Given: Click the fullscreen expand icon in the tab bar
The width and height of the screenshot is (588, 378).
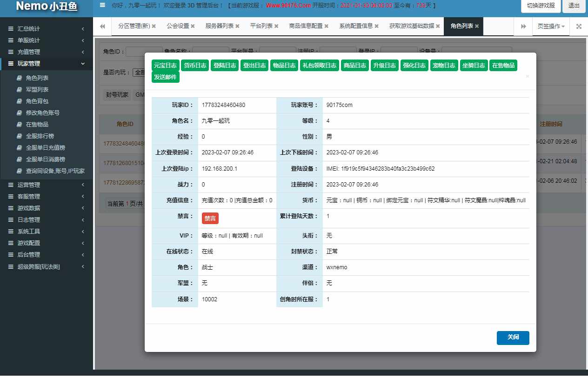Looking at the screenshot, I should coord(578,26).
